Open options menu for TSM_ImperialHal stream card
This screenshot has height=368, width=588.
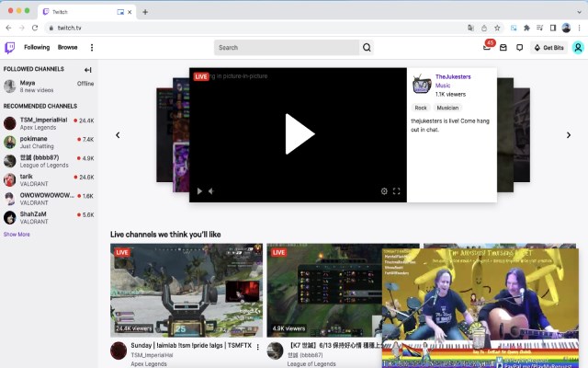click(x=257, y=348)
